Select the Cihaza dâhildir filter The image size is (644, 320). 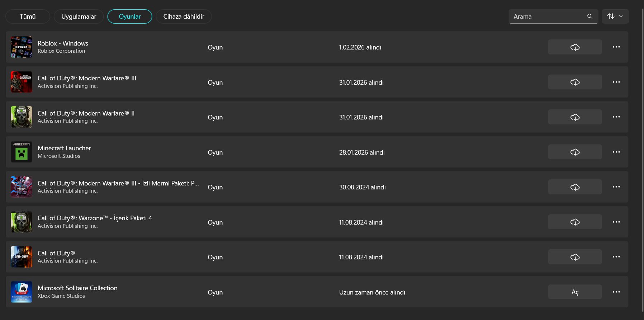pyautogui.click(x=184, y=17)
